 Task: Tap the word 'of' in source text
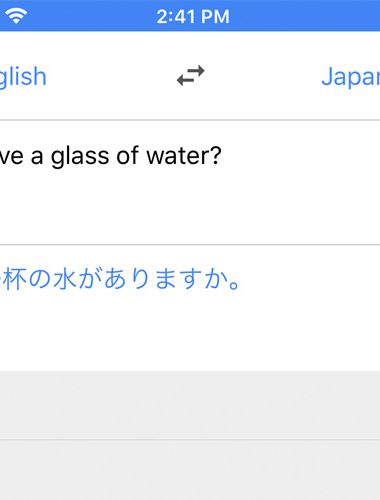pyautogui.click(x=128, y=155)
